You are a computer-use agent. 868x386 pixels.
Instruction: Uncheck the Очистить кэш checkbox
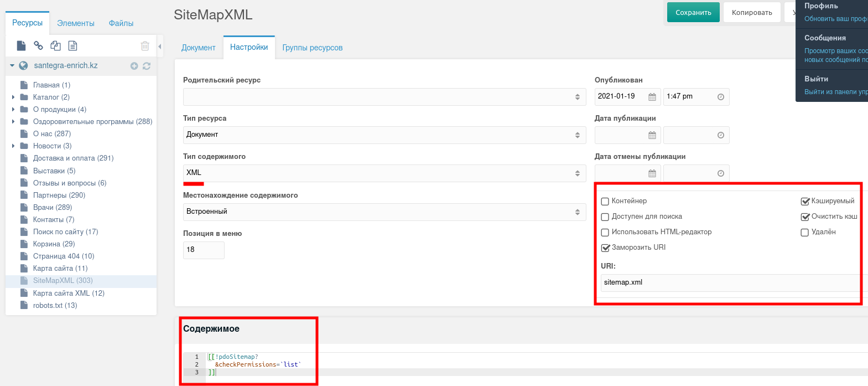coord(805,217)
